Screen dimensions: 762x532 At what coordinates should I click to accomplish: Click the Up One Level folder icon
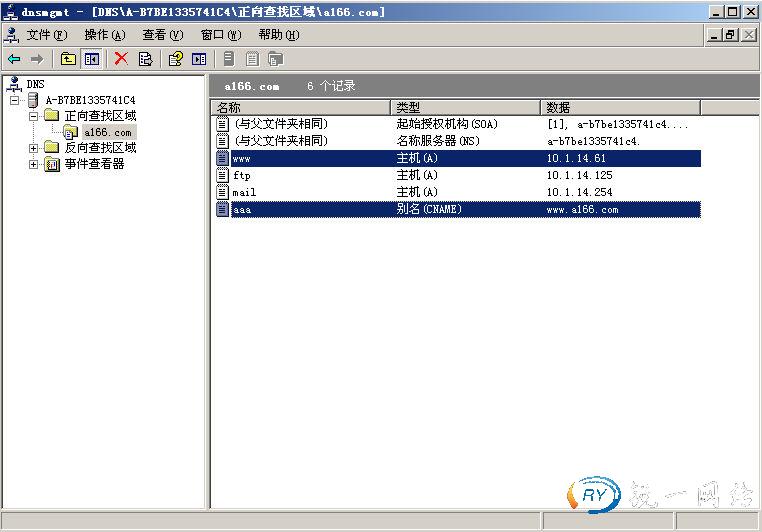(x=68, y=59)
